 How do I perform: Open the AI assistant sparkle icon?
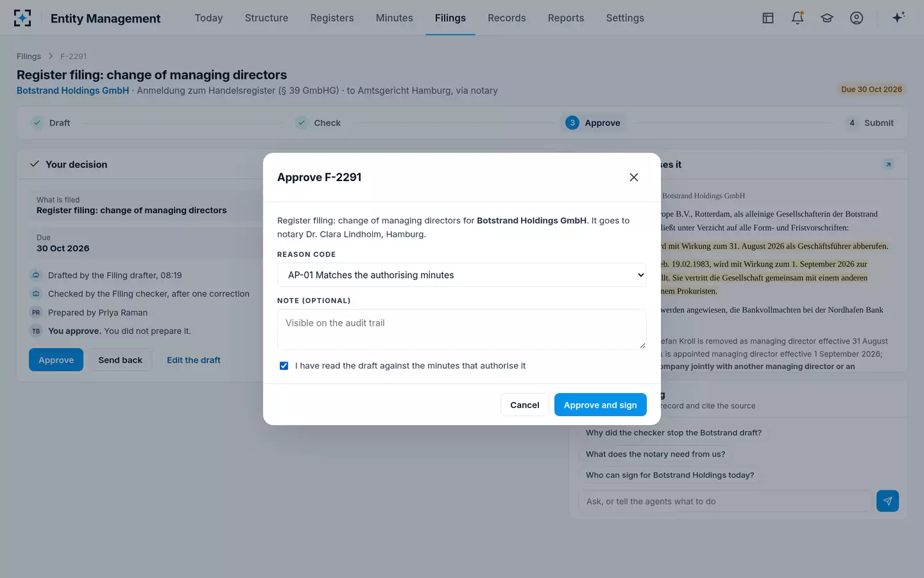(x=898, y=17)
